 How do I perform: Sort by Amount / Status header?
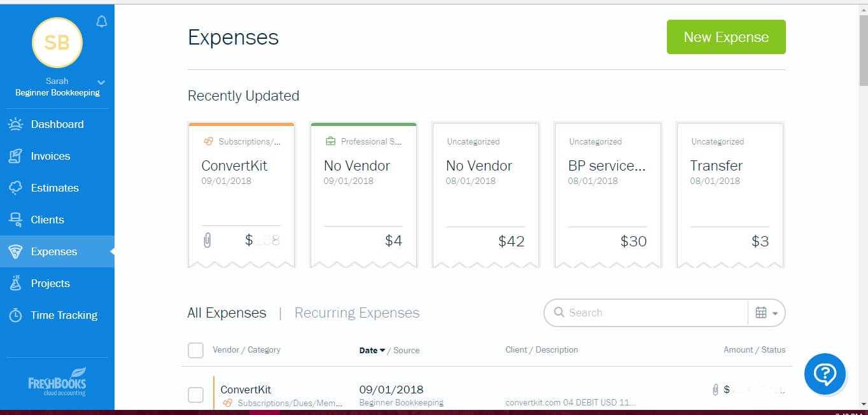click(x=754, y=349)
